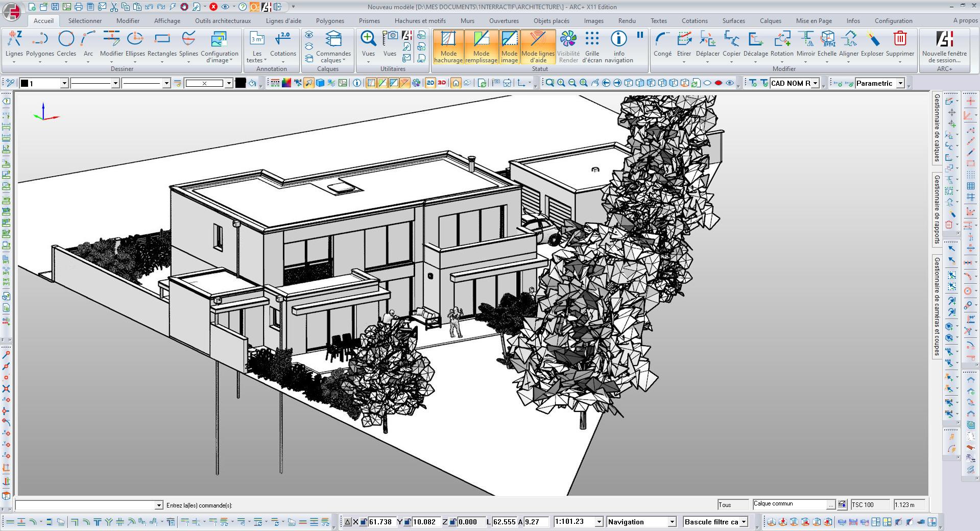Open the scale 1:101.23 dropdown
Screen dimensions: 980x531
pyautogui.click(x=599, y=522)
